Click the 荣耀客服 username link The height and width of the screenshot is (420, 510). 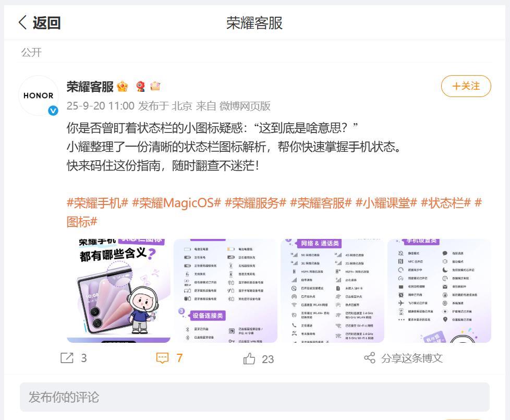tap(90, 87)
